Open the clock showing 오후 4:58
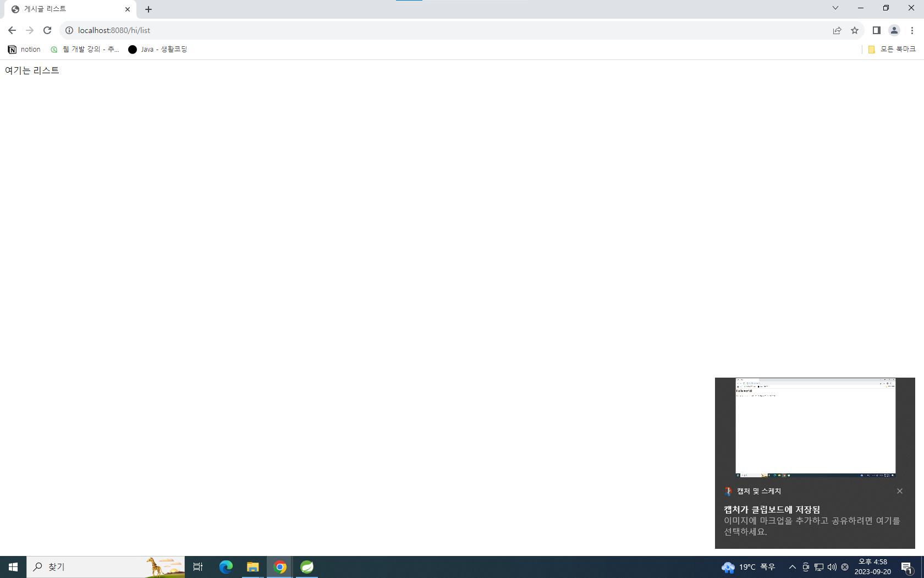The height and width of the screenshot is (578, 924). [x=873, y=567]
